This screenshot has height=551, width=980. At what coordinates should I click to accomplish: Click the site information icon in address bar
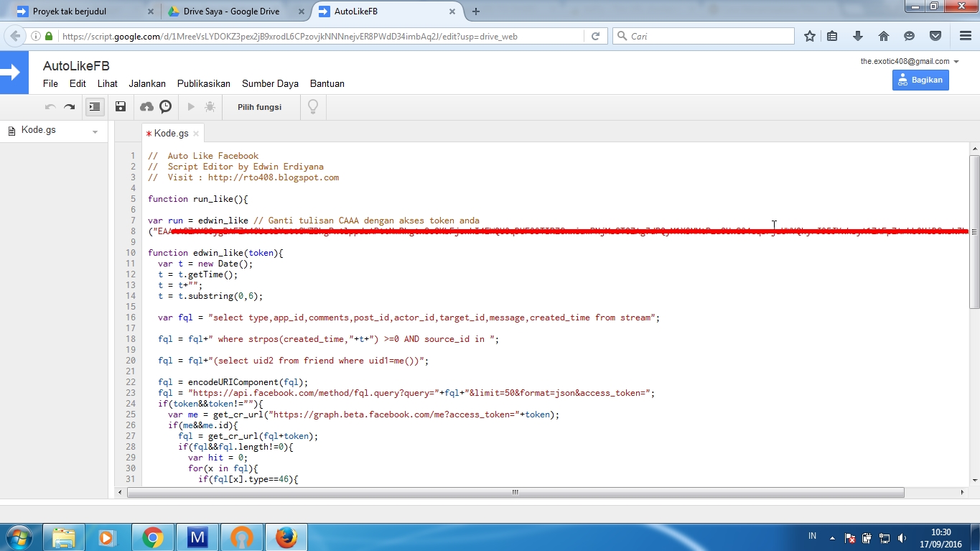(36, 36)
